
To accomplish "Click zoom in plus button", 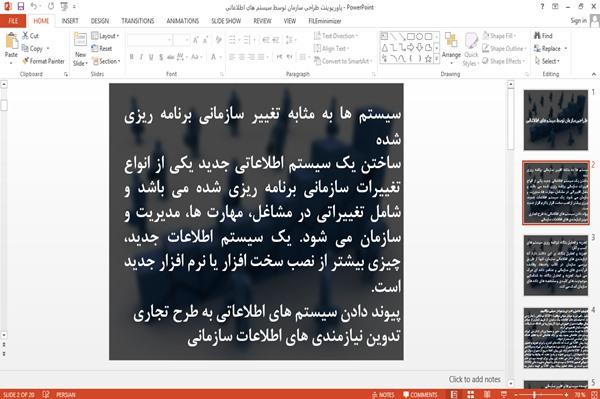I will 566,395.
